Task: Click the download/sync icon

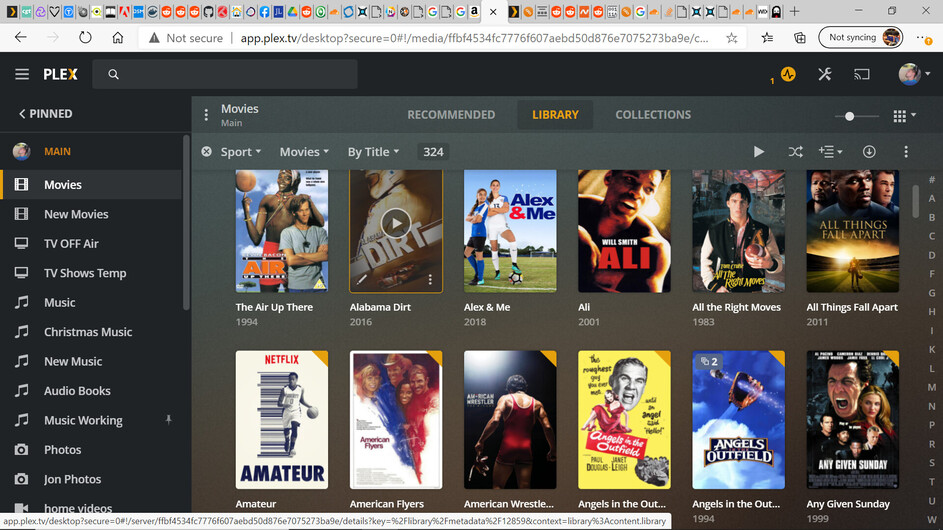Action: pyautogui.click(x=869, y=152)
